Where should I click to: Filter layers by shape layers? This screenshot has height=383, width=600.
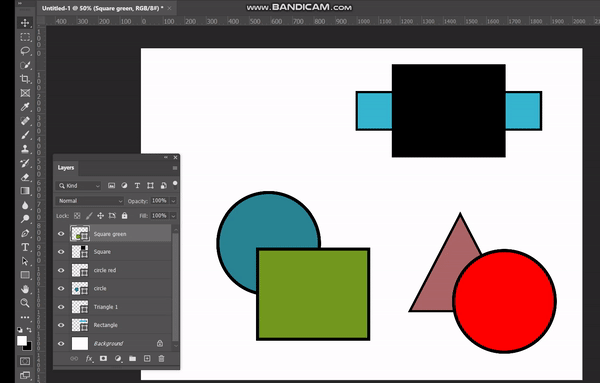click(x=150, y=186)
